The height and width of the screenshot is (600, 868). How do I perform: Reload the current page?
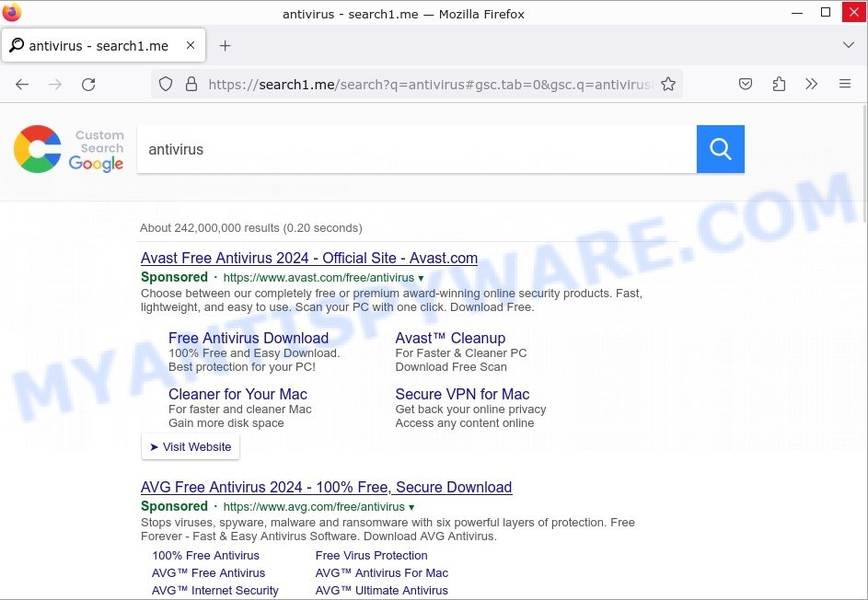point(88,84)
